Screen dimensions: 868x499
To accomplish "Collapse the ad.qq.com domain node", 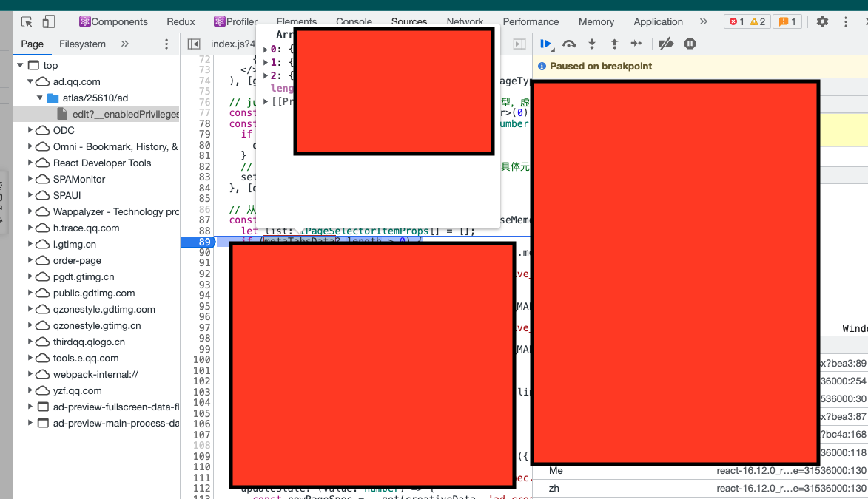I will tap(30, 82).
